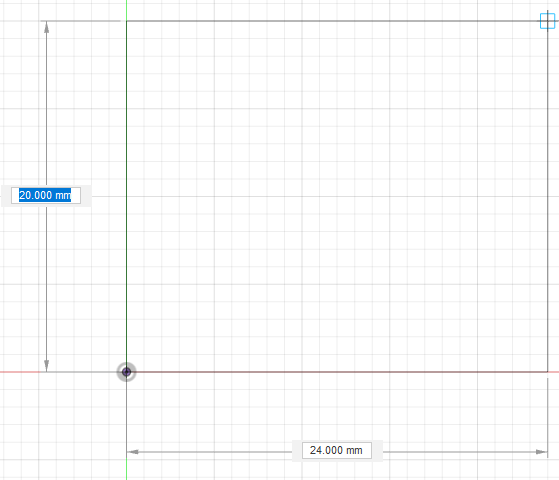Click the 20.000 mm height dimension field
This screenshot has width=559, height=480.
(x=46, y=195)
